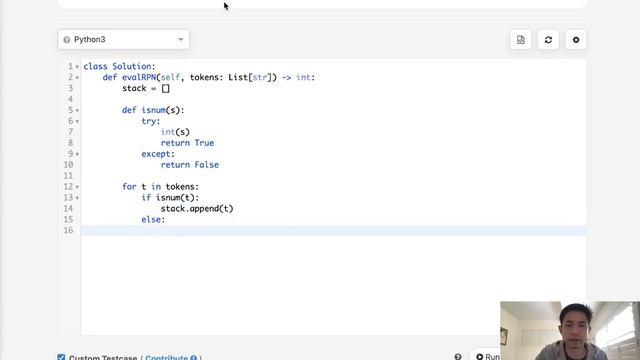Click 'return False' on line 10
640x360 pixels.
tap(190, 165)
